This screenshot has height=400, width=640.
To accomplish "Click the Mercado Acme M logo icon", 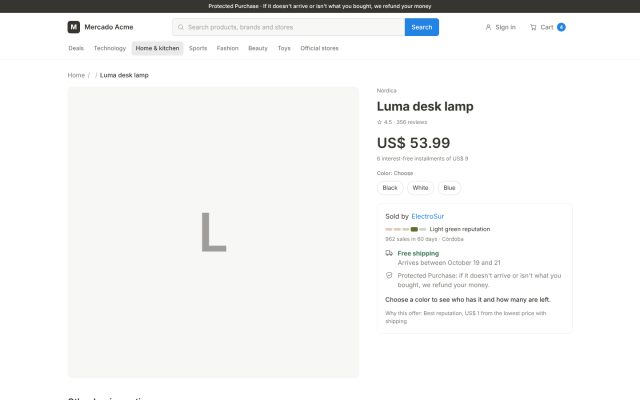I will point(73,27).
